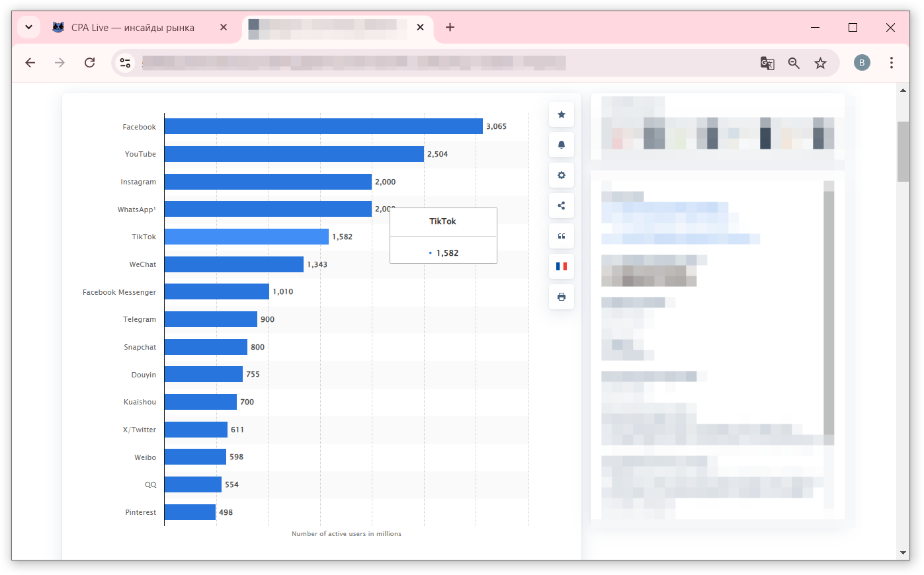Click the Pinterest bar in chart
Image resolution: width=924 pixels, height=575 pixels.
coord(190,512)
